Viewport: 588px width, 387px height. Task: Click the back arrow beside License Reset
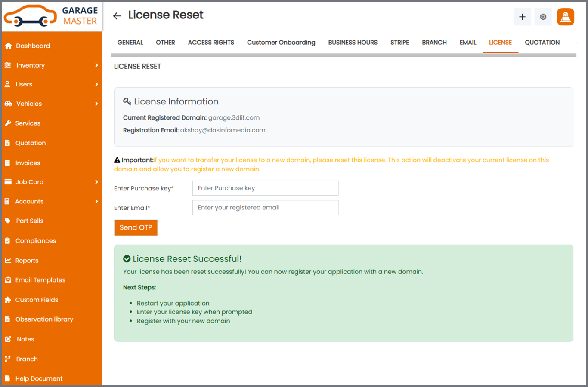(117, 16)
